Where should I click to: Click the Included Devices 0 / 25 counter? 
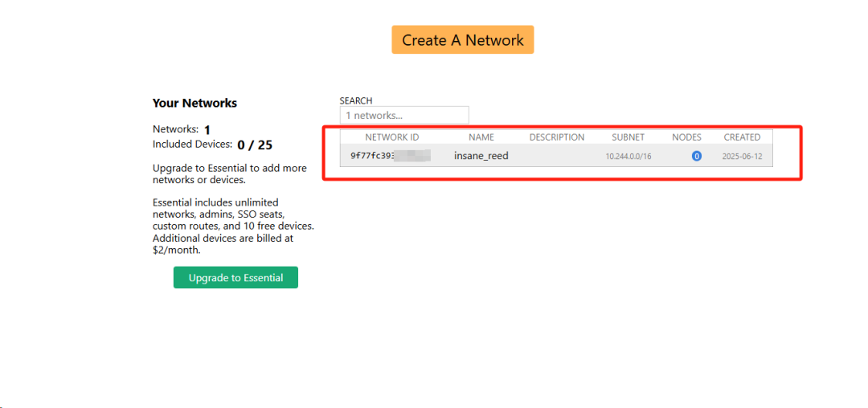click(254, 145)
